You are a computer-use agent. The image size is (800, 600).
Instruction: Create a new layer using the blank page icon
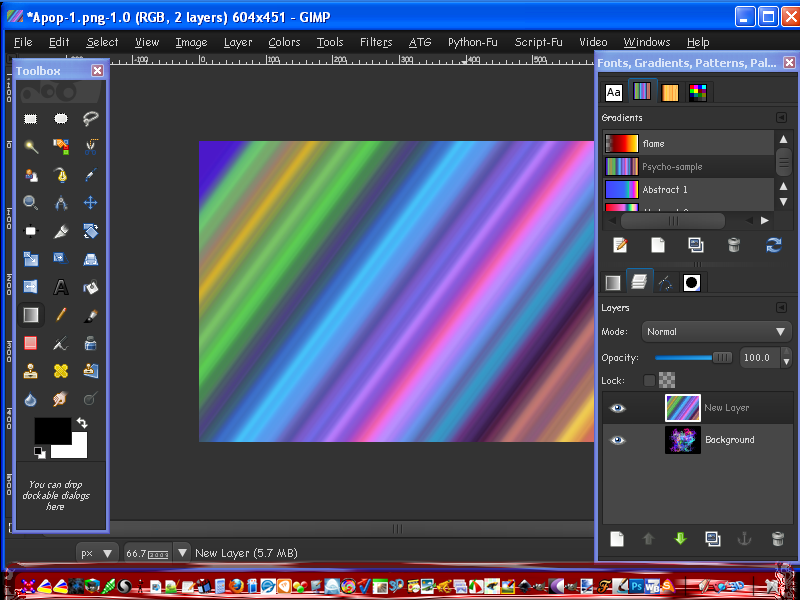(x=617, y=538)
